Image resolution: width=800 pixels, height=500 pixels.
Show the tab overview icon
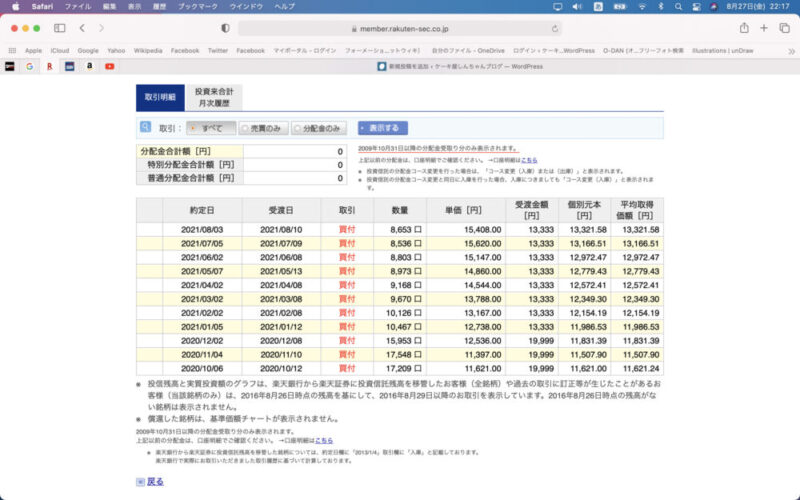784,28
